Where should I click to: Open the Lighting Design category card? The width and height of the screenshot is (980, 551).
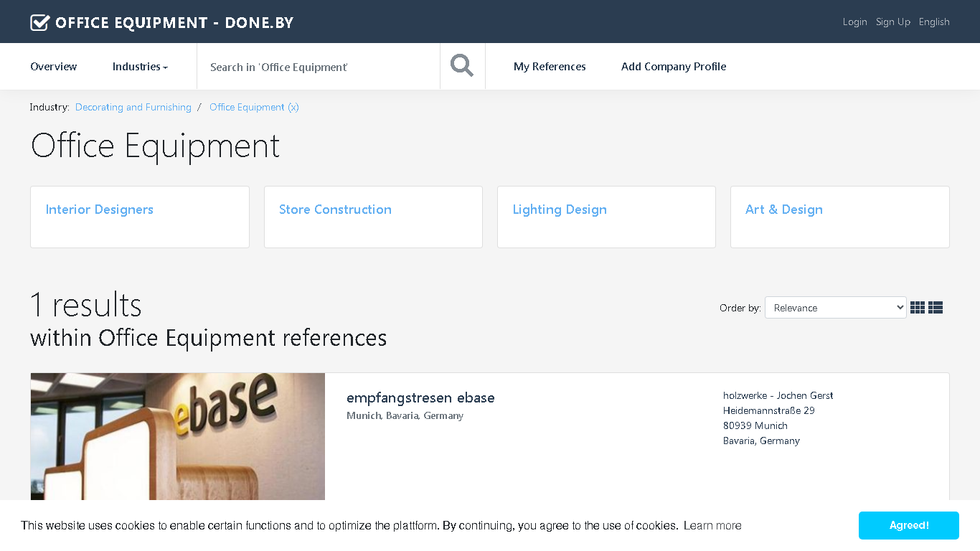coord(606,217)
